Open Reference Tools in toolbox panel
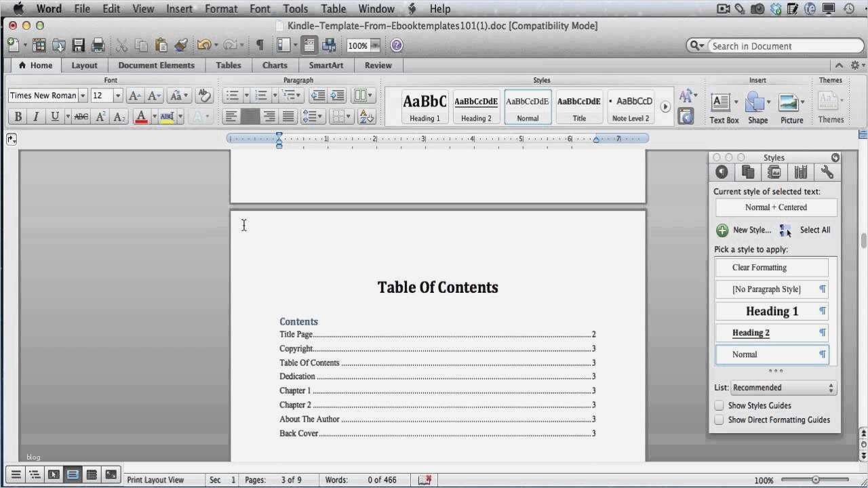 coord(801,172)
